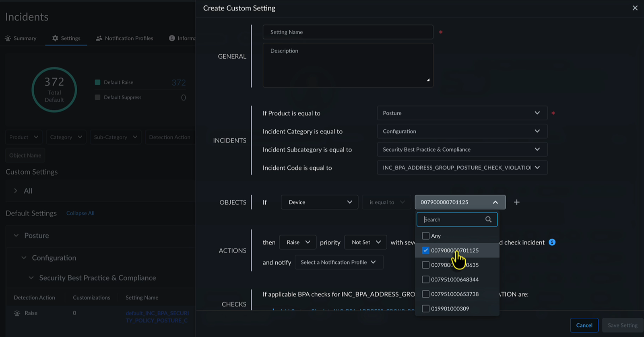Click the Collapse All link

click(x=80, y=213)
